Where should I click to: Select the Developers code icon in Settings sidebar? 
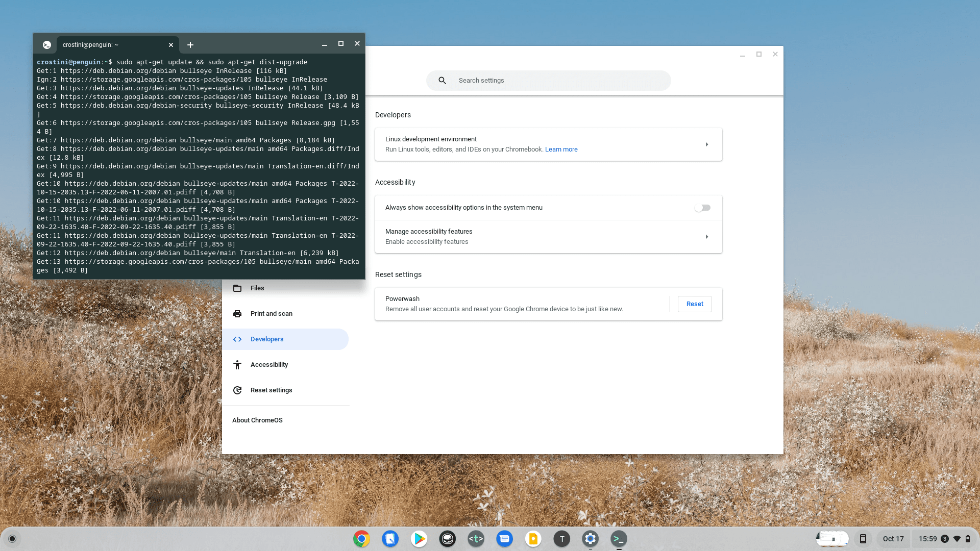[x=237, y=339]
